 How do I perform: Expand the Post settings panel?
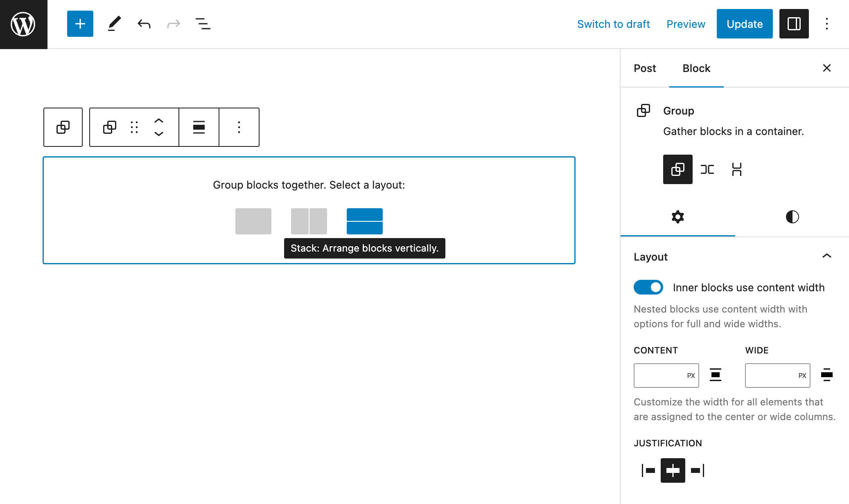[x=645, y=68]
